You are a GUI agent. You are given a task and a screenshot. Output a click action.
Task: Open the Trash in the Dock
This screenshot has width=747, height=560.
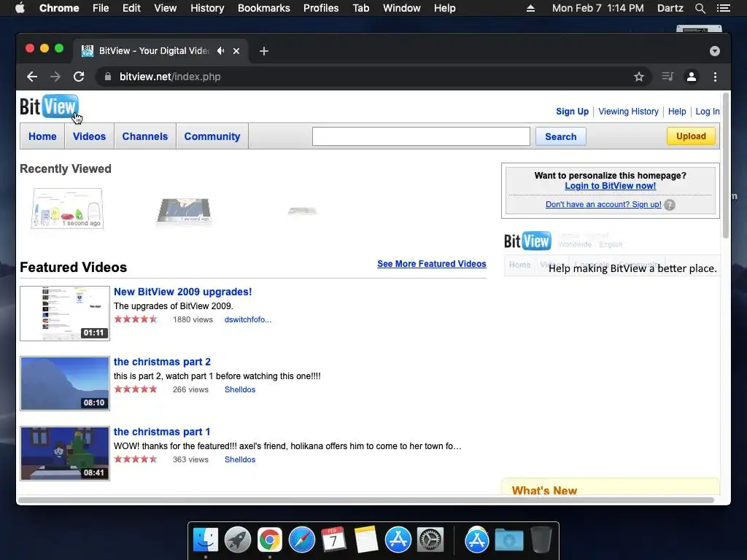pos(541,540)
